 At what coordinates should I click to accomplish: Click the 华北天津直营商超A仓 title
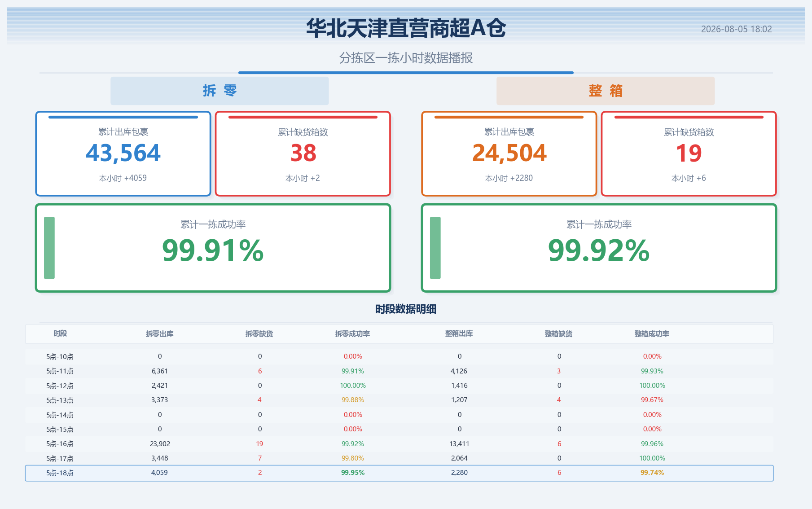[x=406, y=28]
